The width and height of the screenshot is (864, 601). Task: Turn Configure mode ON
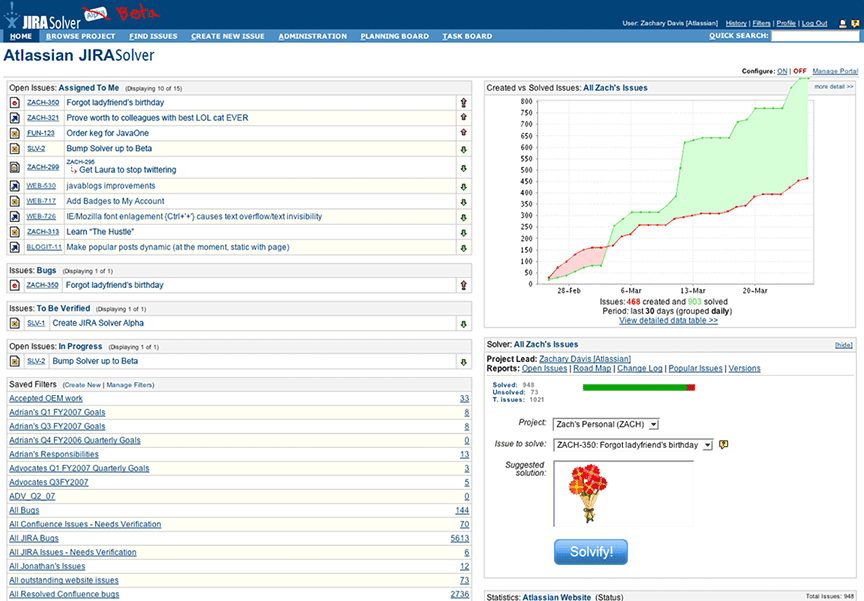(x=782, y=71)
